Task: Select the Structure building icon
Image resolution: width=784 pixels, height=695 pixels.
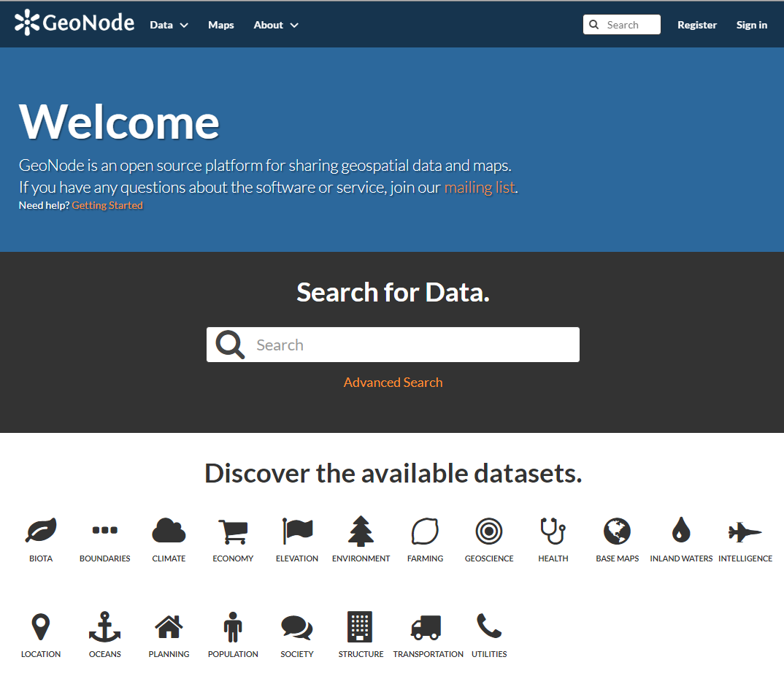Action: click(x=360, y=626)
